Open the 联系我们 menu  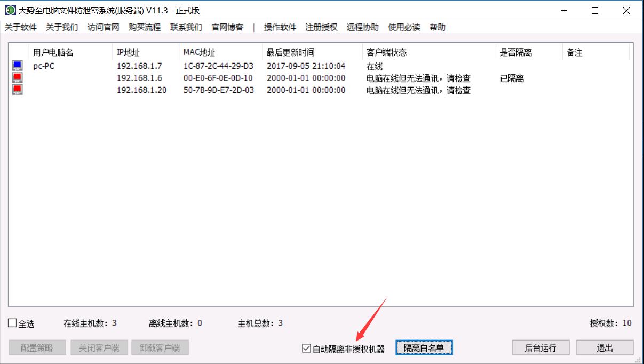[186, 27]
